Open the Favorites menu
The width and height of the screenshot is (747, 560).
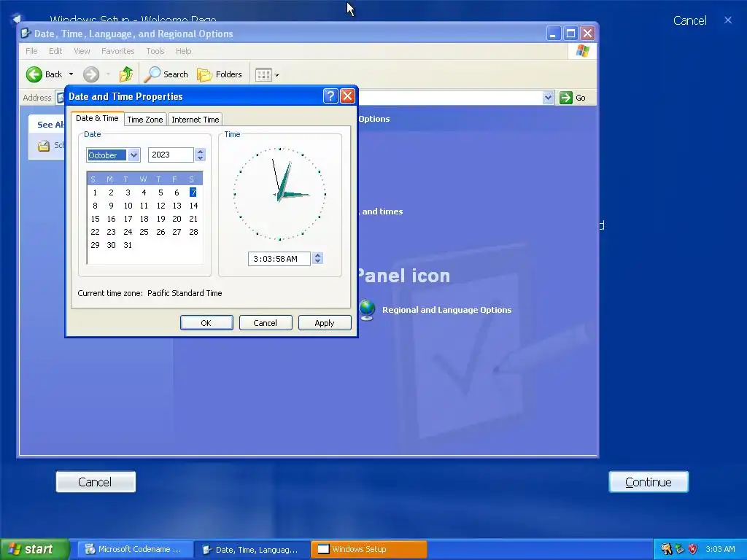coord(117,51)
